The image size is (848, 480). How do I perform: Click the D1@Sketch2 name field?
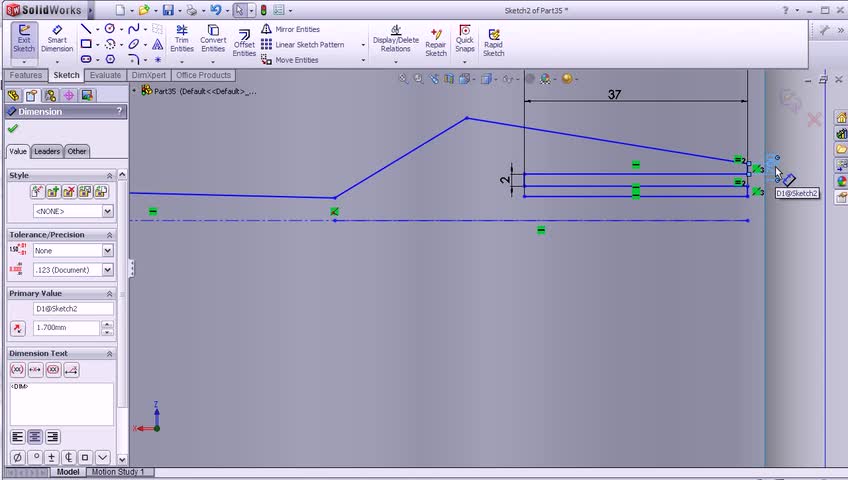[74, 309]
